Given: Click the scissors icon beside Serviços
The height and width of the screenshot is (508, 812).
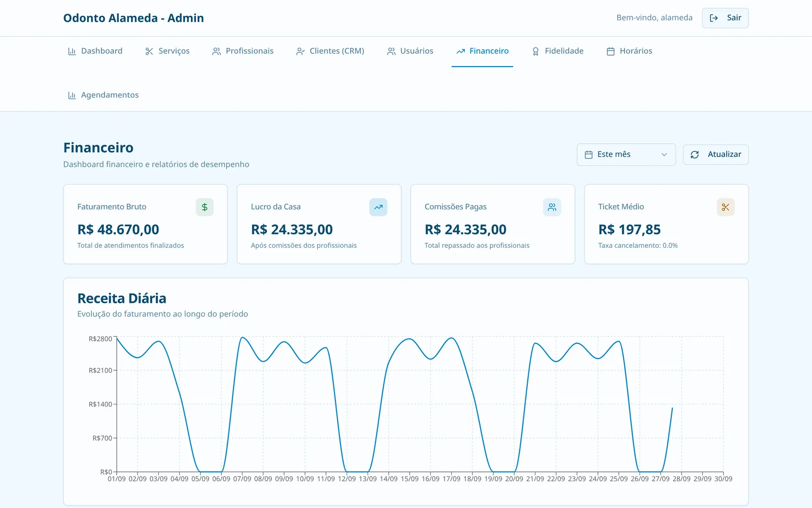Looking at the screenshot, I should (149, 51).
